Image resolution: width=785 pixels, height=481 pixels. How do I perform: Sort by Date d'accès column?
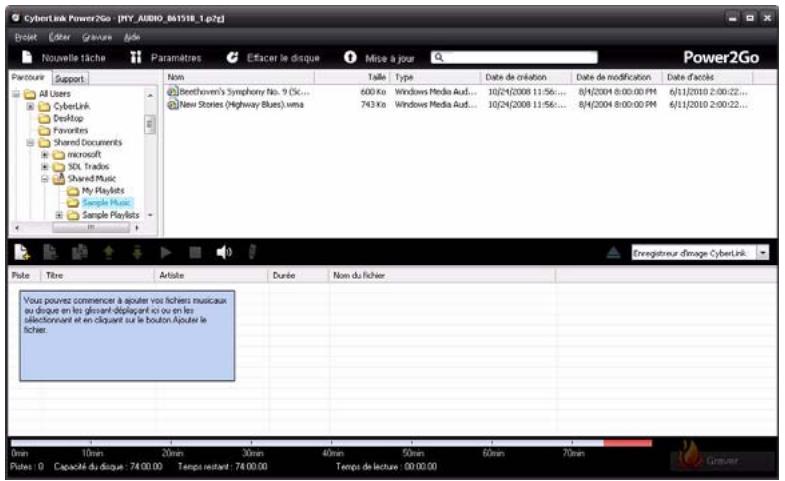tap(707, 77)
